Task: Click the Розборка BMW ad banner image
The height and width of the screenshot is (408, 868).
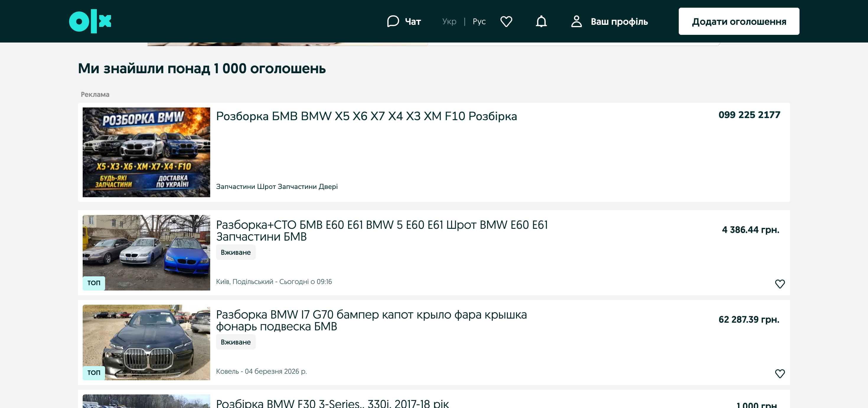Action: point(146,152)
